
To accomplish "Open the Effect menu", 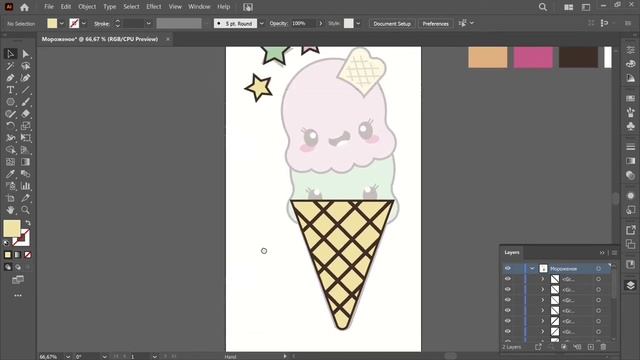I will pyautogui.click(x=154, y=7).
